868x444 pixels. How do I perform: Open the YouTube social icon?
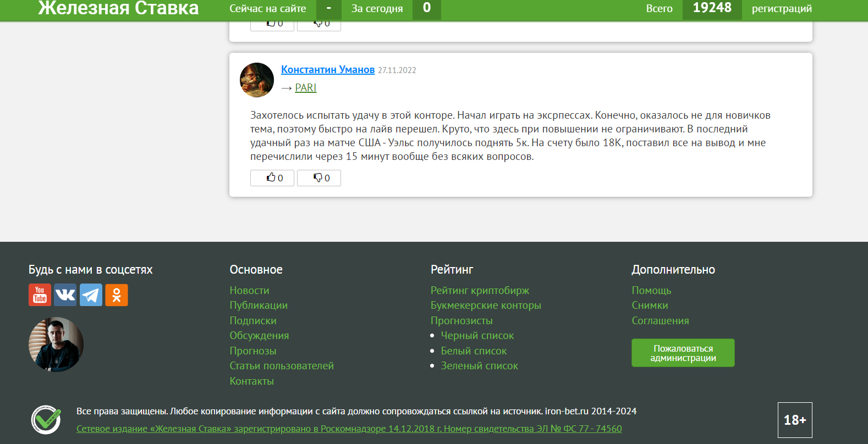coord(40,295)
